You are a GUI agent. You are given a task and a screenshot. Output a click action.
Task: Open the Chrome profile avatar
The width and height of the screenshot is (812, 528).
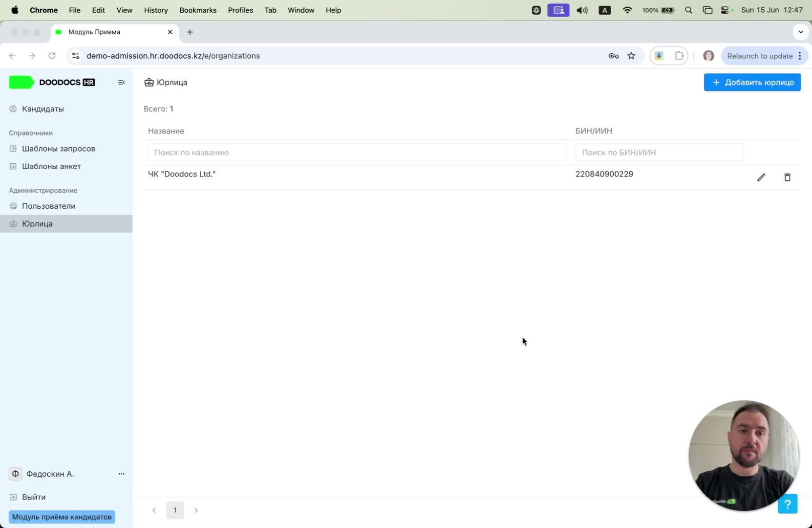pyautogui.click(x=708, y=56)
